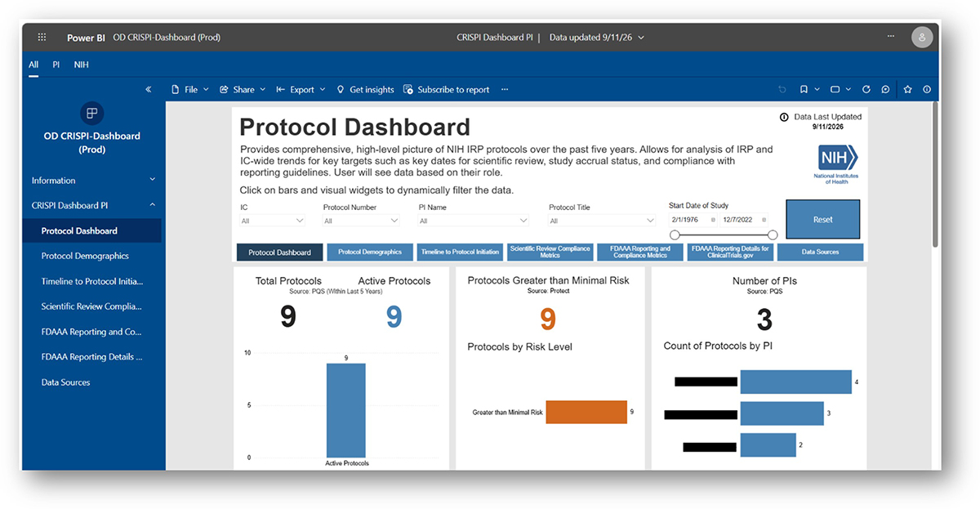Screen dimensions: 980x509
Task: Open Scientific Review Compliance Metrics button
Action: click(550, 252)
